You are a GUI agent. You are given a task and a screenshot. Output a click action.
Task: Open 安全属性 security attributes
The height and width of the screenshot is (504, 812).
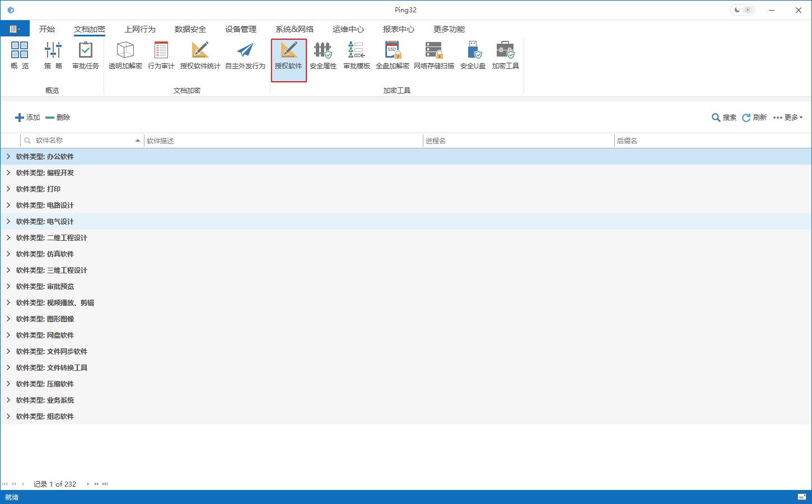coord(323,55)
